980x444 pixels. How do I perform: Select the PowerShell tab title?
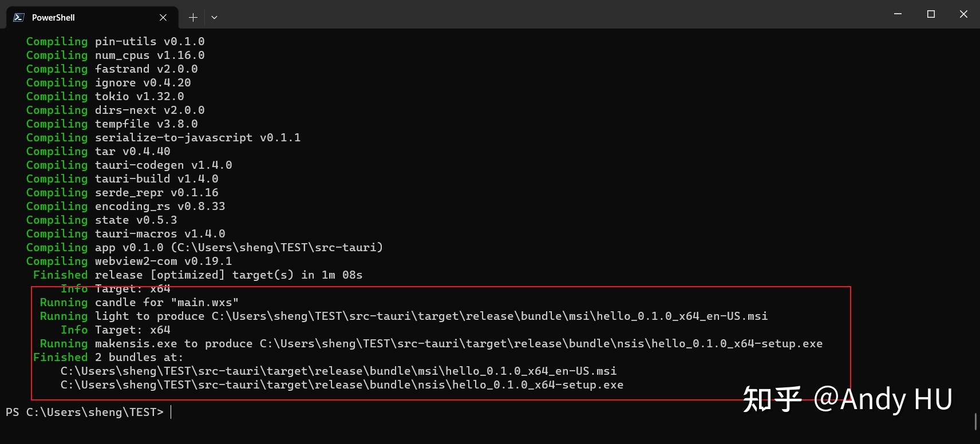click(53, 18)
